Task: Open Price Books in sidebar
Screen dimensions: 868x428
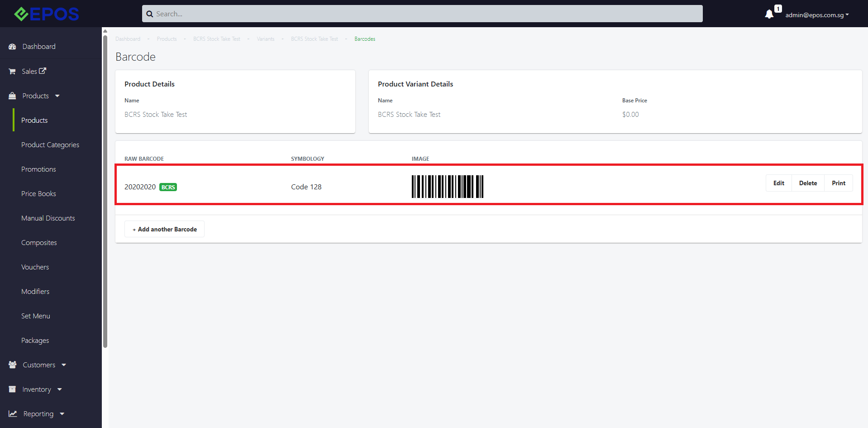Action: point(38,194)
